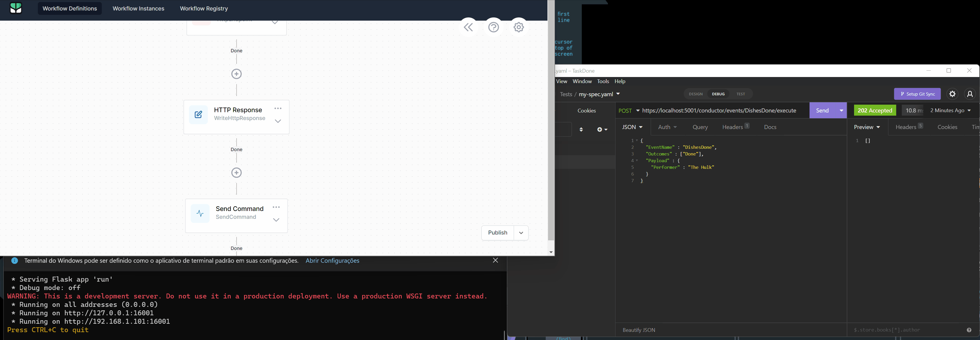Click the sort arrows icon in Insomnia sidebar
The height and width of the screenshot is (340, 980).
581,130
